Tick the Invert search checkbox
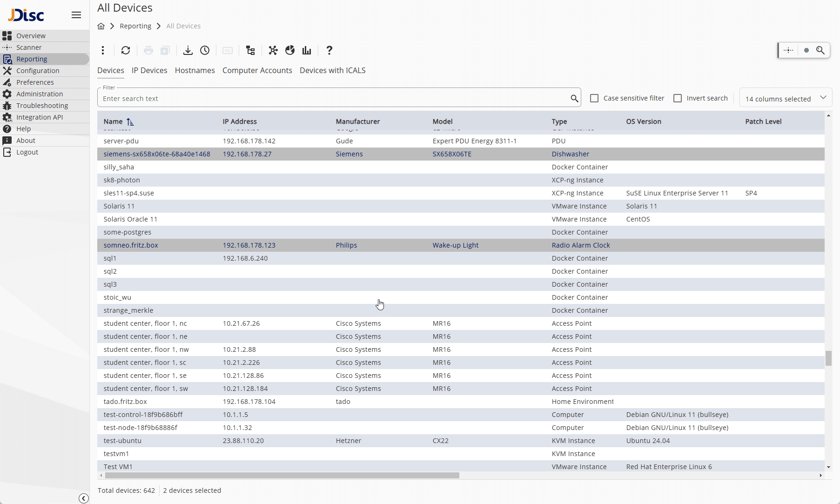840x504 pixels. pyautogui.click(x=678, y=98)
